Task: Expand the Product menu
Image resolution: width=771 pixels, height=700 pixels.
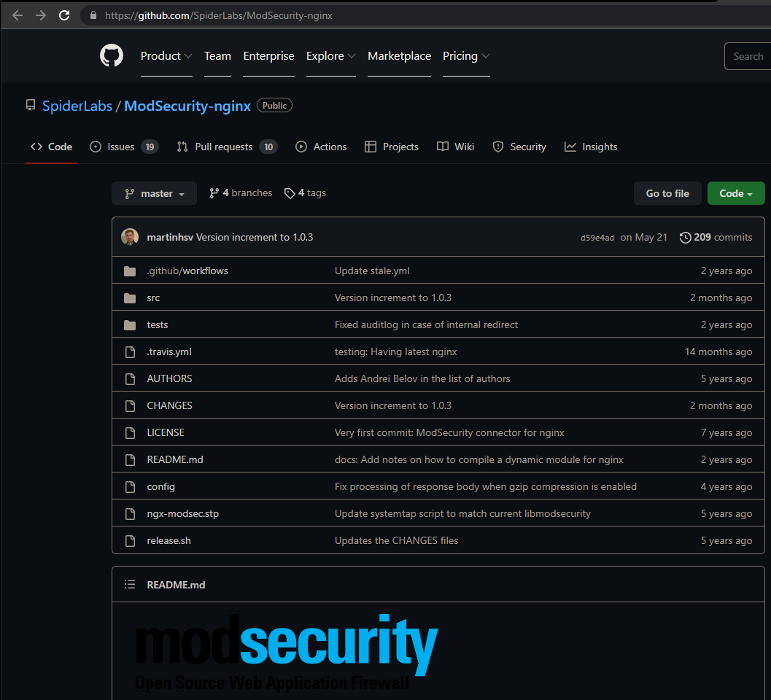Action: [x=166, y=56]
